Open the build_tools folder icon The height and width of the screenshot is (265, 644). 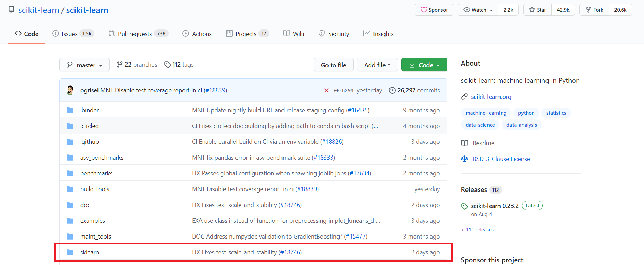pos(70,189)
